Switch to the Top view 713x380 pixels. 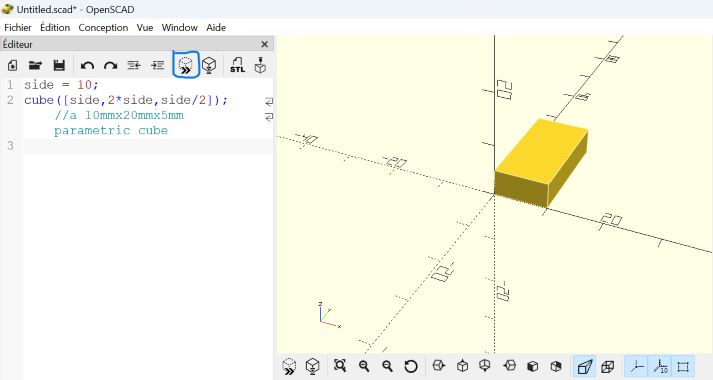[x=462, y=365]
